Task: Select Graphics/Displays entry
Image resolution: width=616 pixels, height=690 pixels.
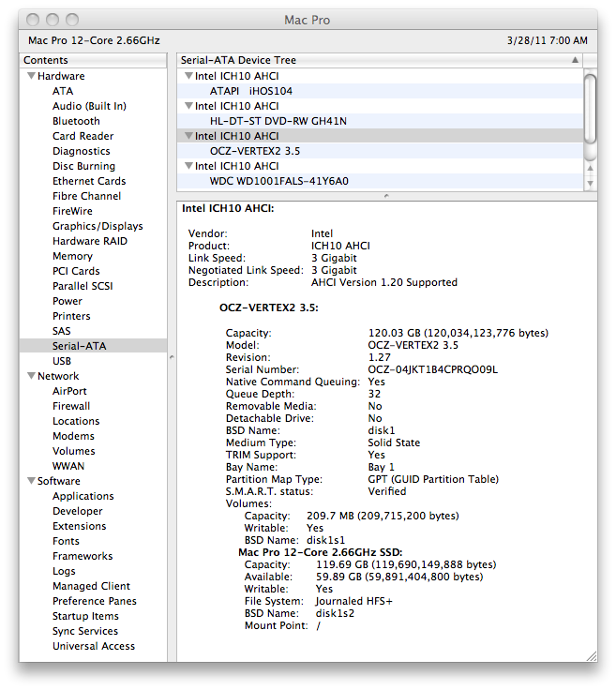Action: [x=98, y=226]
